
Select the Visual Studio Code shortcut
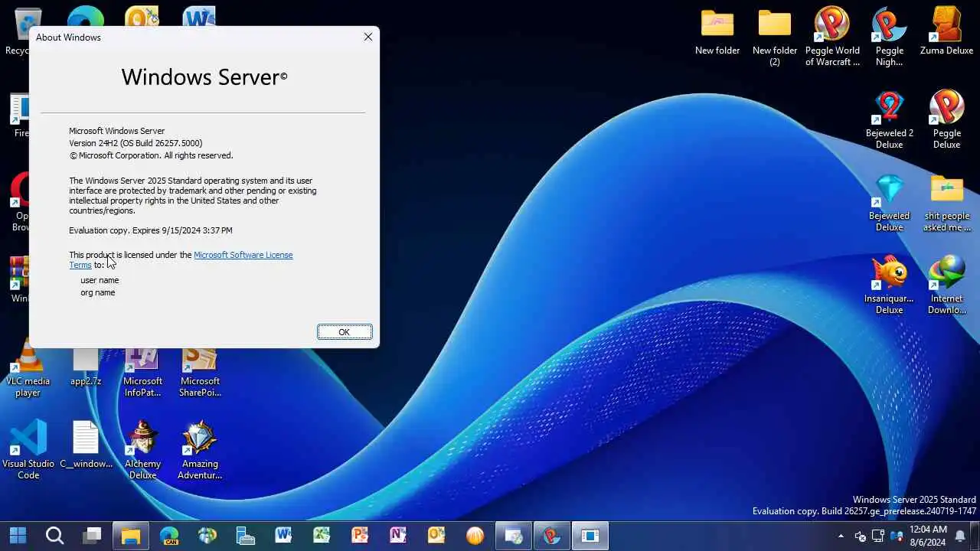coord(28,450)
